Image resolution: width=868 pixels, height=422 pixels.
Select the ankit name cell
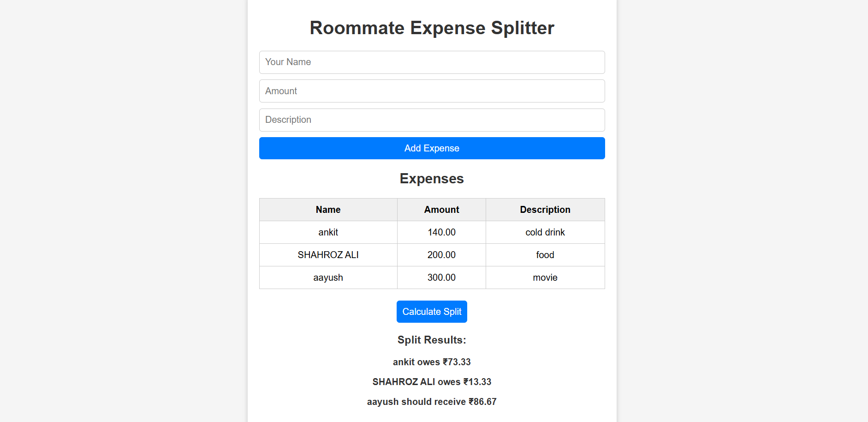(328, 232)
